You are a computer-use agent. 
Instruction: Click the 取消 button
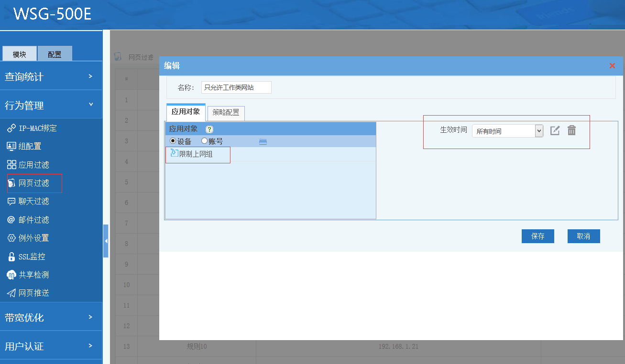point(583,236)
